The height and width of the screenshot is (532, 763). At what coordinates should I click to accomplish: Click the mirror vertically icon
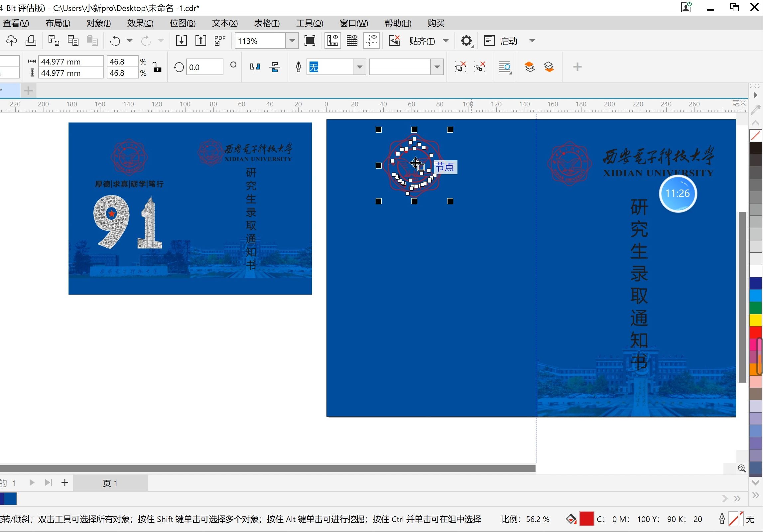(x=275, y=67)
